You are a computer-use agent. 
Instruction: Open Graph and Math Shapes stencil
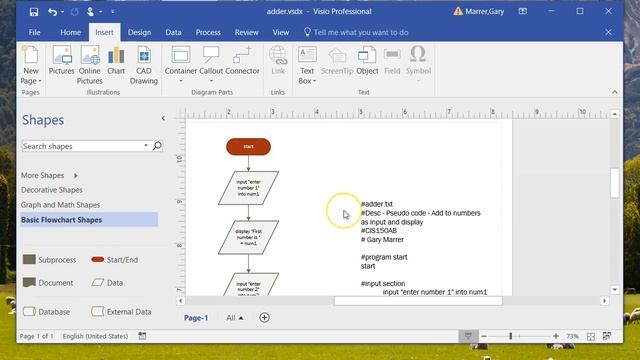60,204
